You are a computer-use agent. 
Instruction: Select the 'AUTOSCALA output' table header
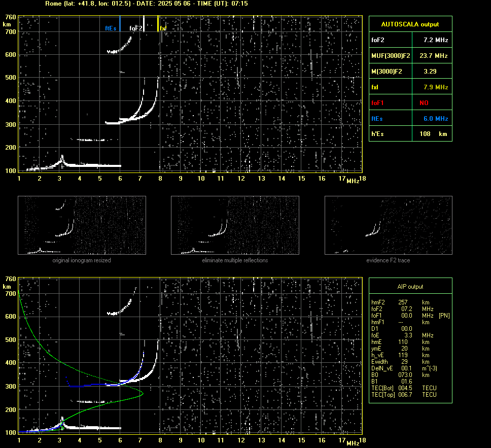click(x=410, y=24)
